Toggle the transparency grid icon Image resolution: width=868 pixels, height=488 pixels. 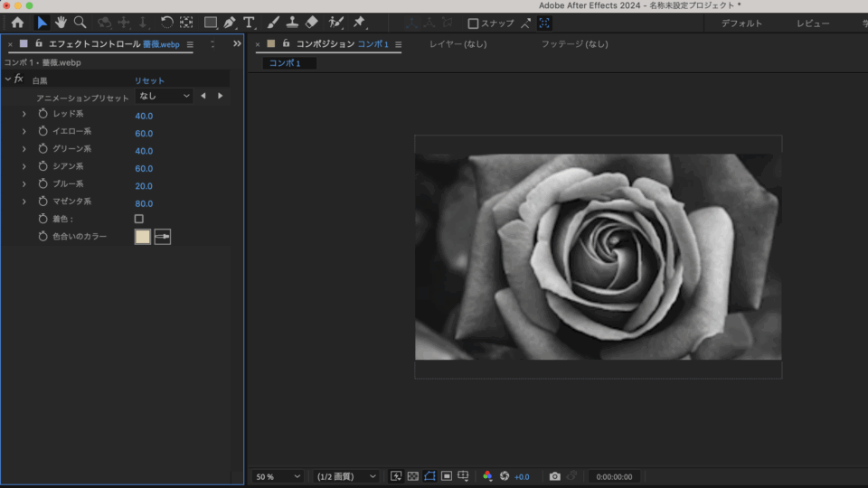tap(412, 476)
